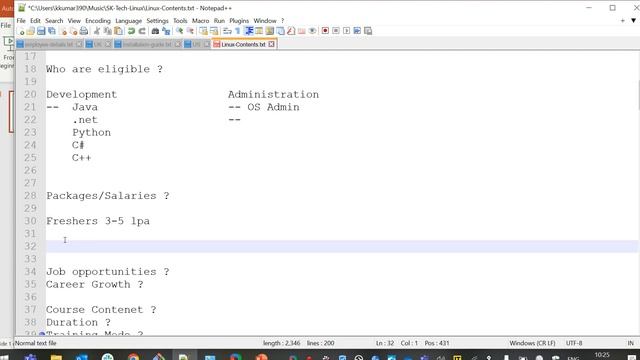The width and height of the screenshot is (640, 360).
Task: Click 'UTF-8' encoding in status bar
Action: 574,343
